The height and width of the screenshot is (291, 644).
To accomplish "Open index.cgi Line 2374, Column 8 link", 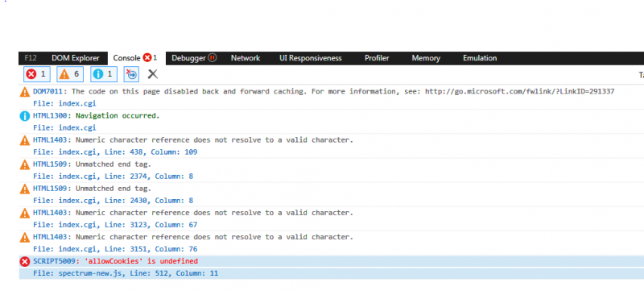I will [113, 177].
